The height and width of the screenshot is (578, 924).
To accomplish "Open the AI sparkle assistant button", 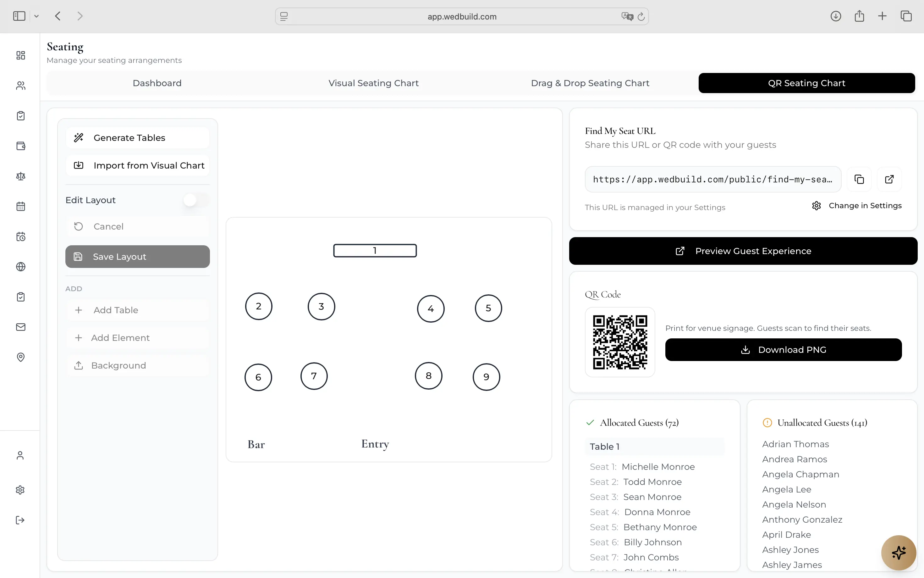I will point(899,553).
